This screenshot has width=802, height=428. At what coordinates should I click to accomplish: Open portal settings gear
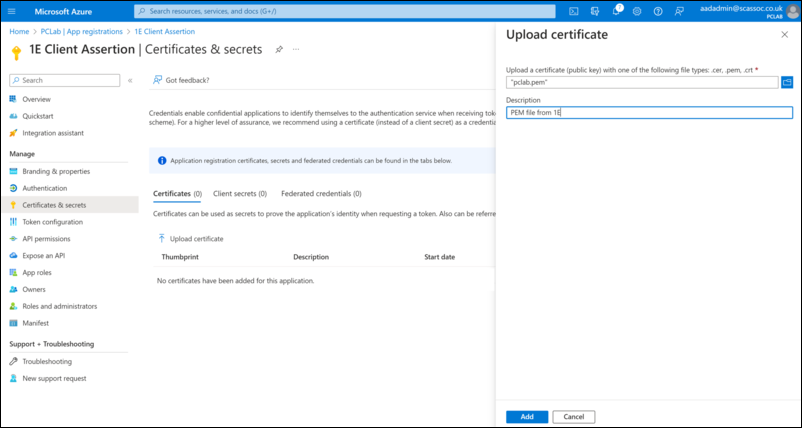638,11
